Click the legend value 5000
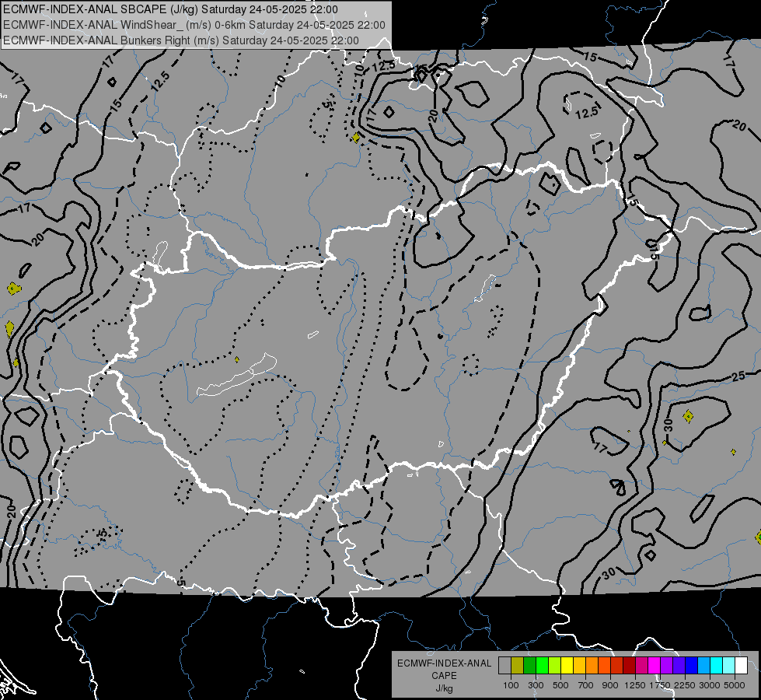 click(735, 685)
